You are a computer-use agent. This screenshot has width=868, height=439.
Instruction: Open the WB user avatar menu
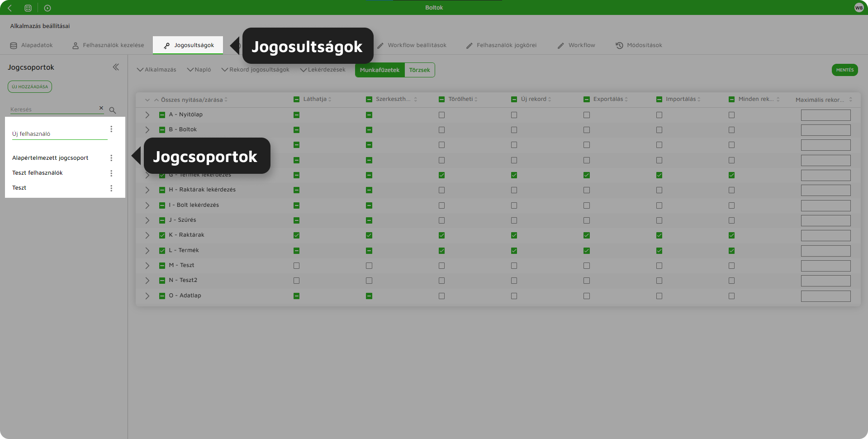pyautogui.click(x=859, y=8)
